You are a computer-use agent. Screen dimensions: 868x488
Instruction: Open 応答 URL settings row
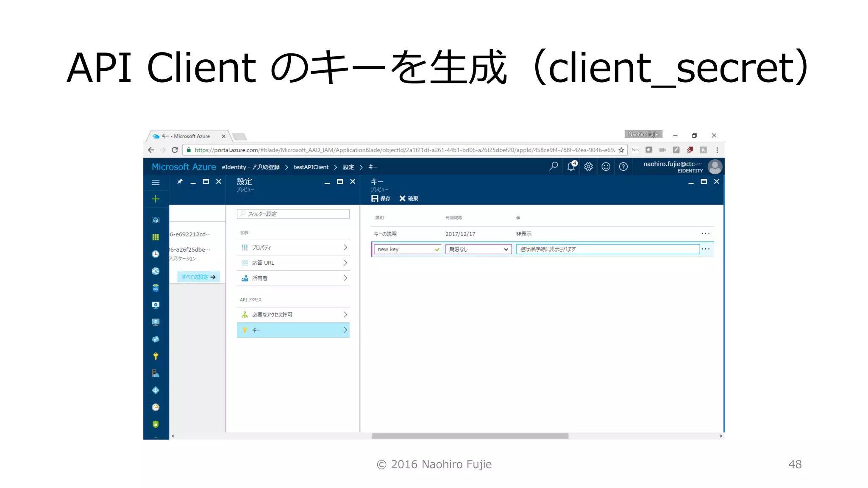tap(293, 263)
